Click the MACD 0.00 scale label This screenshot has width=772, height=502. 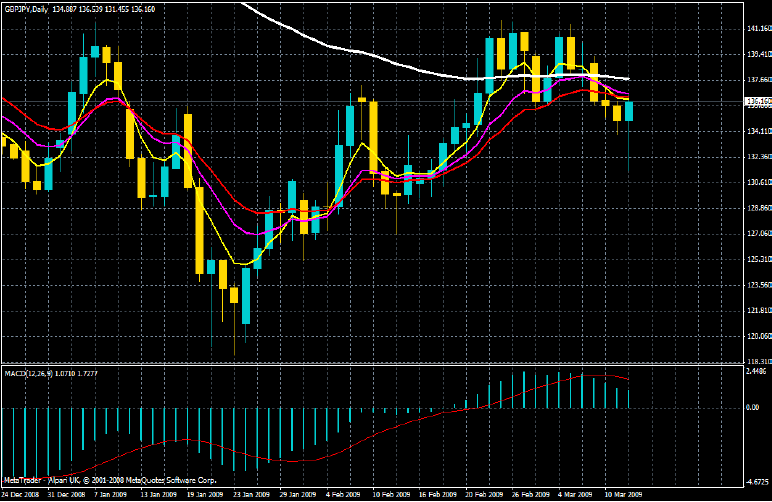(753, 408)
